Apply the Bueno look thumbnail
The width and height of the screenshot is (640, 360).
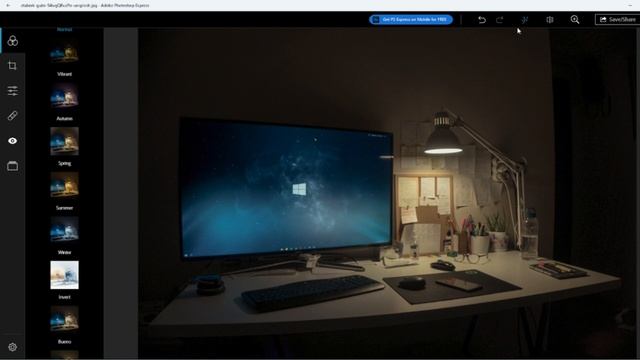click(64, 320)
